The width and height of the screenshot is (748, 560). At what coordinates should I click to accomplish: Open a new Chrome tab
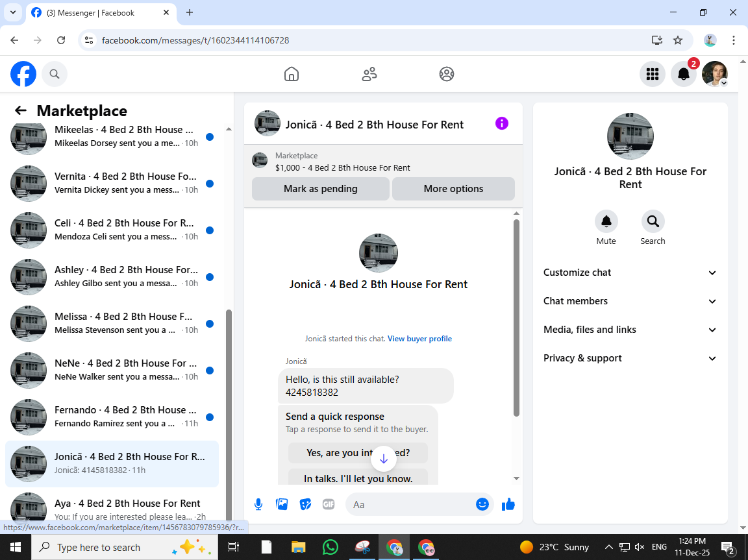pos(190,13)
